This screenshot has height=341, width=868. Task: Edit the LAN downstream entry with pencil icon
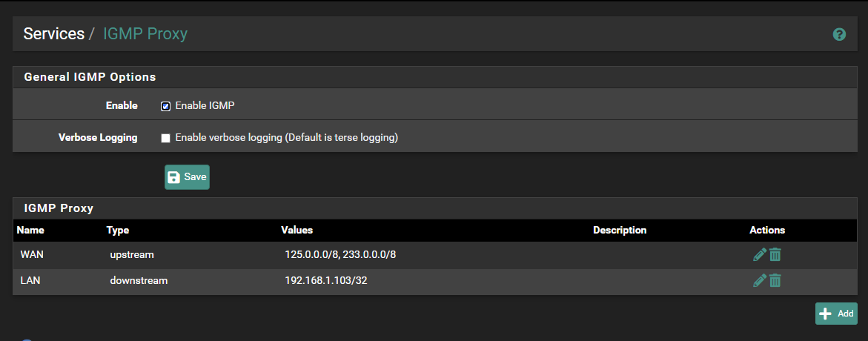(x=760, y=281)
